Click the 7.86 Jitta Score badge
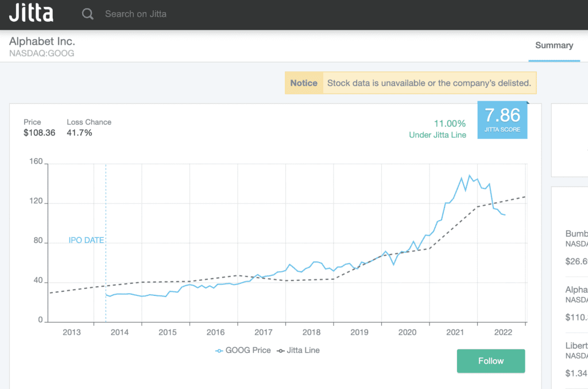 (502, 120)
